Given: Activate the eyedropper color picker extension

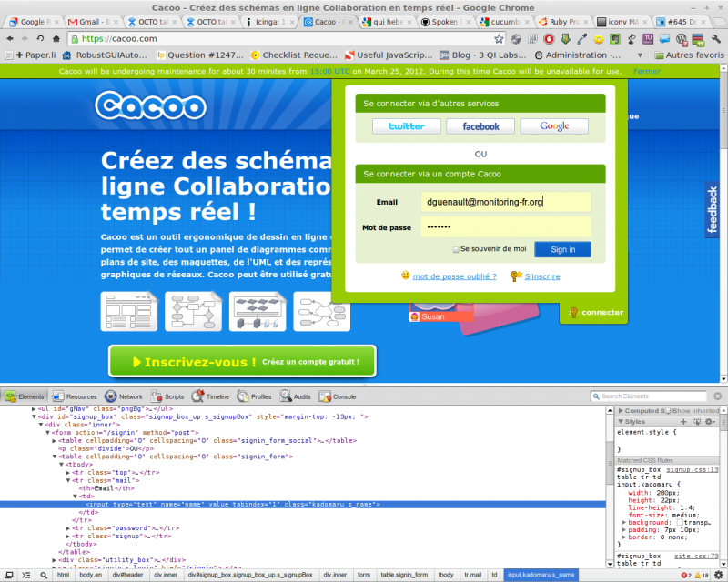Looking at the screenshot, I should click(582, 39).
